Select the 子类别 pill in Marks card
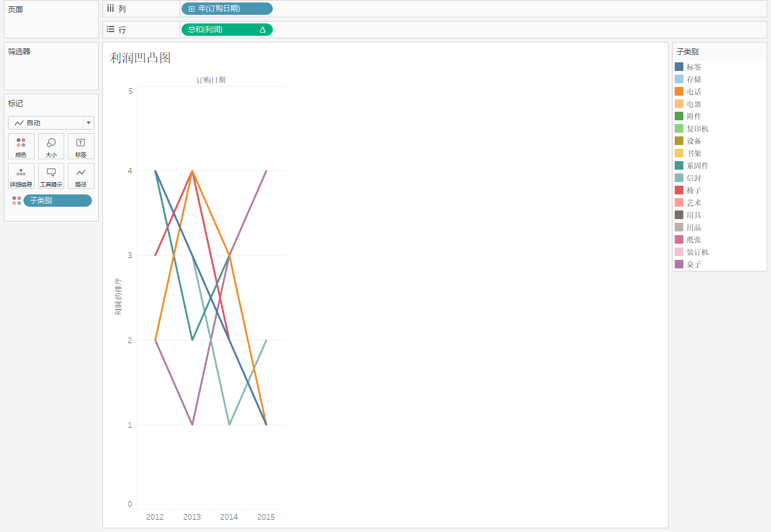 [57, 201]
